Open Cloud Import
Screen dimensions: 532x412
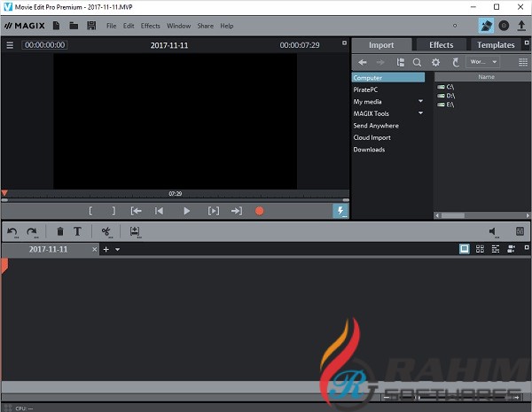[x=372, y=137]
